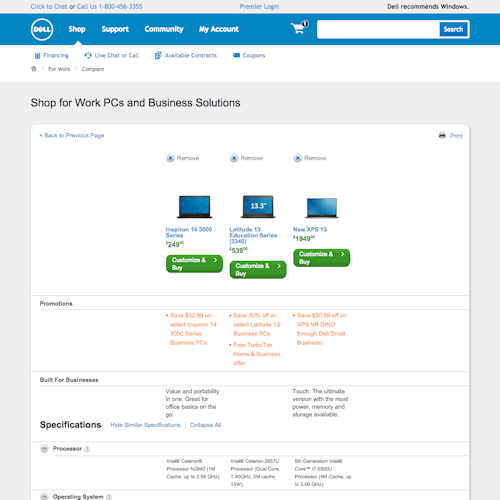This screenshot has height=500, width=500.
Task: Click Save $32.99 Inspiron promotion text
Action: [193, 329]
